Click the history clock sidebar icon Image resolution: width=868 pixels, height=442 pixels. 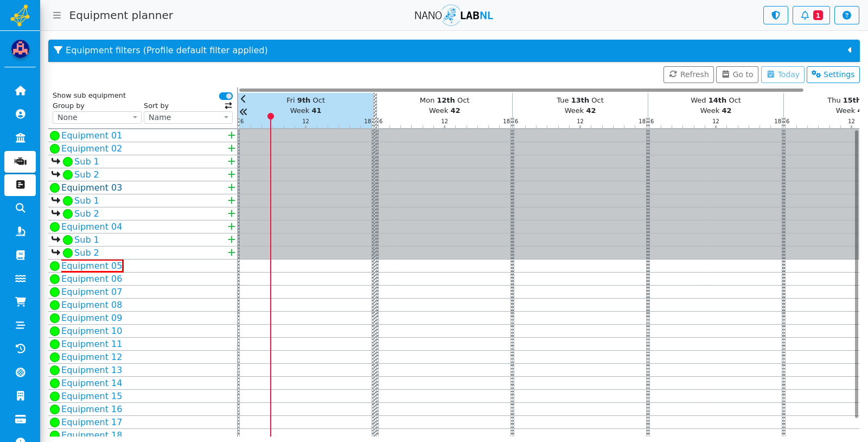20,349
